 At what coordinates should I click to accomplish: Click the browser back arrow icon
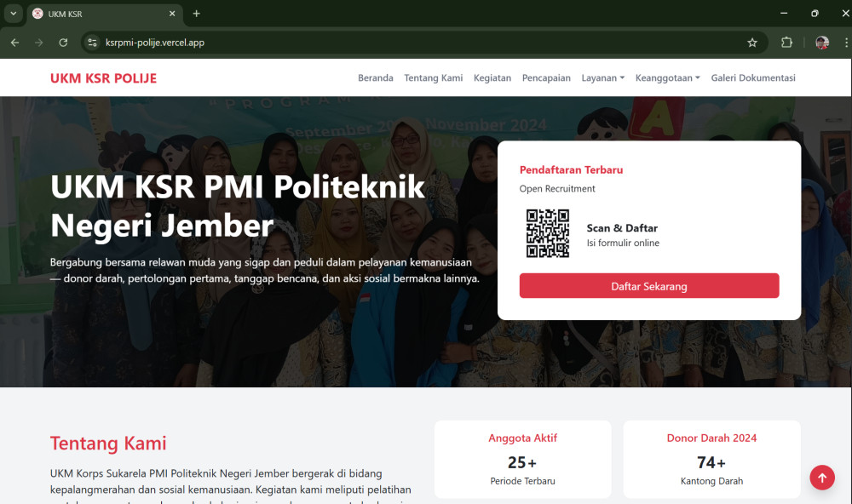[x=14, y=43]
